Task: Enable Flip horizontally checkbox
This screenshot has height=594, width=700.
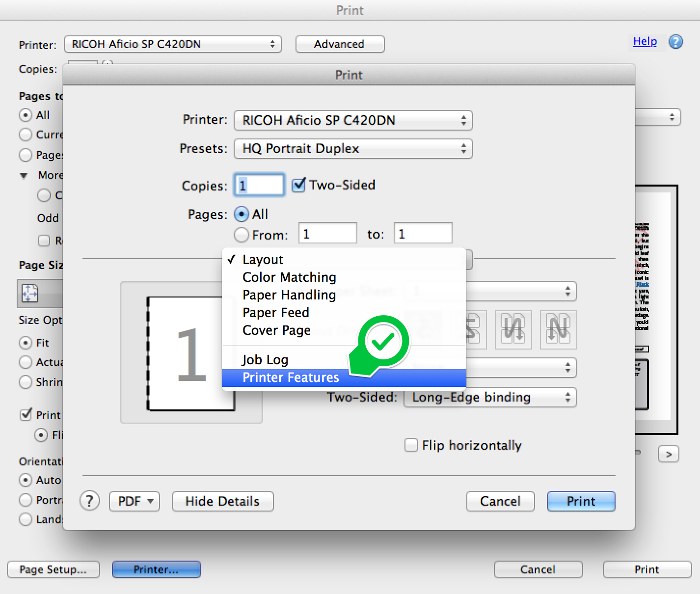Action: 411,445
